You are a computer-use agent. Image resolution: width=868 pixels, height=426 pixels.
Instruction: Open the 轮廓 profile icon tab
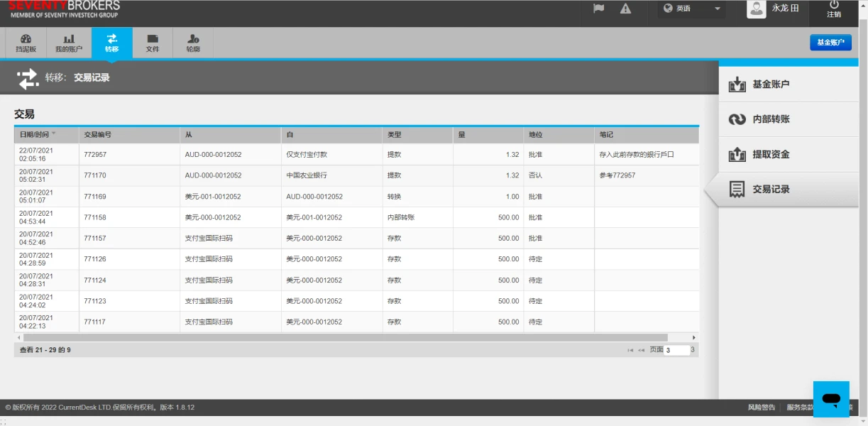coord(193,43)
